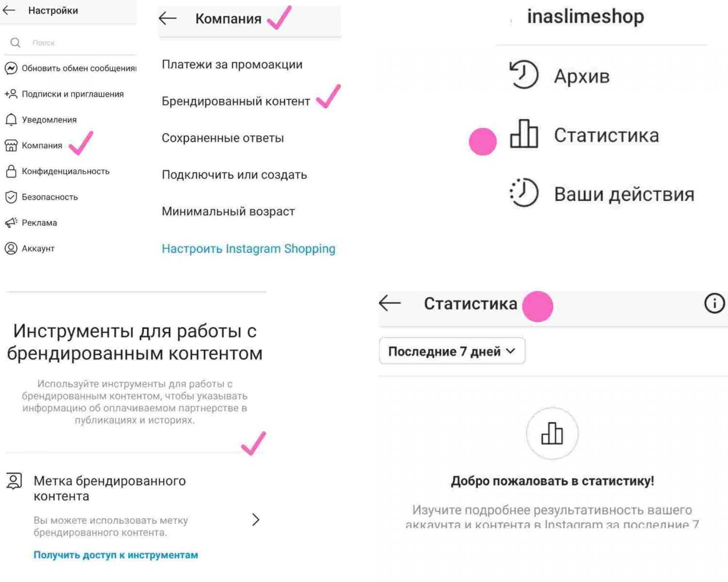Open Аккаунт settings entry

point(38,248)
